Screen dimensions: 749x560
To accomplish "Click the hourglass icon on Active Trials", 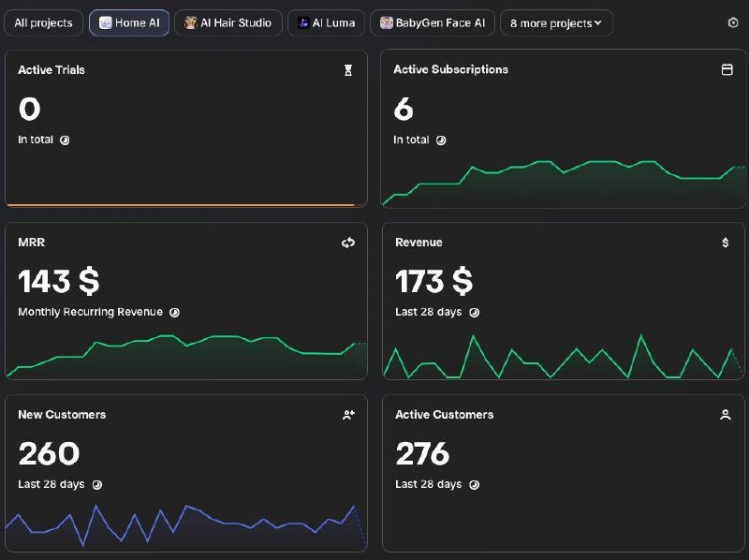I will (x=348, y=70).
